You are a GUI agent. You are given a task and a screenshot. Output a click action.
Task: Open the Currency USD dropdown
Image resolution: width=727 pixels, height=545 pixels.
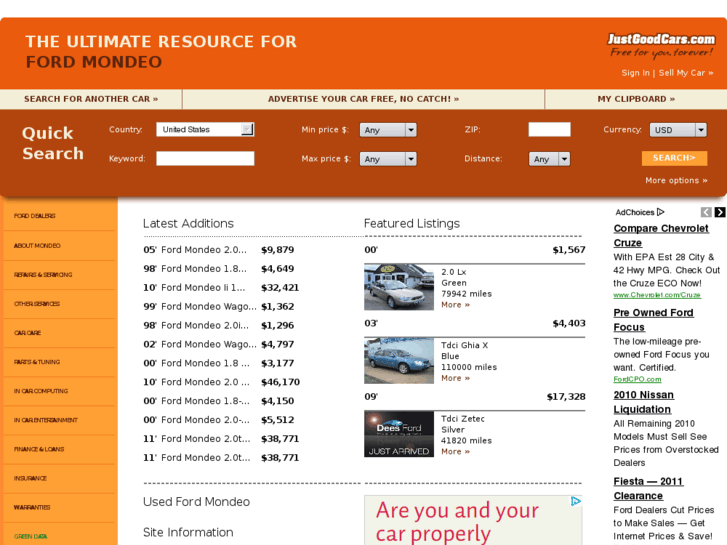pyautogui.click(x=678, y=130)
